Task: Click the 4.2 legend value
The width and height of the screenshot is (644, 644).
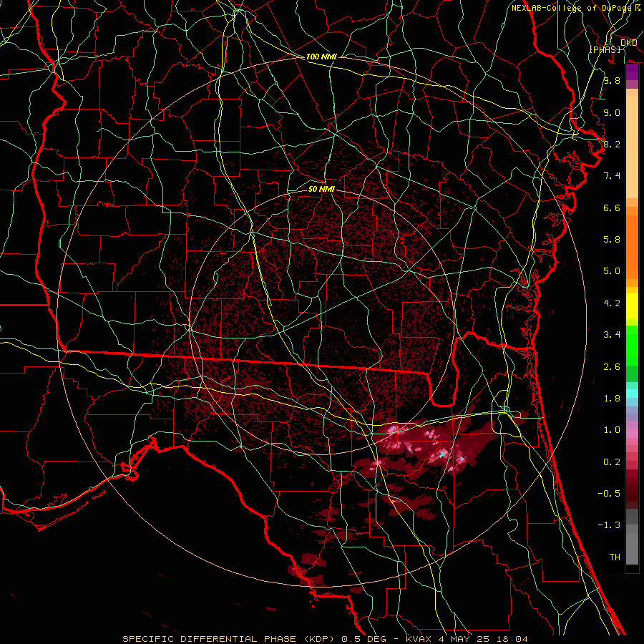Action: (612, 303)
